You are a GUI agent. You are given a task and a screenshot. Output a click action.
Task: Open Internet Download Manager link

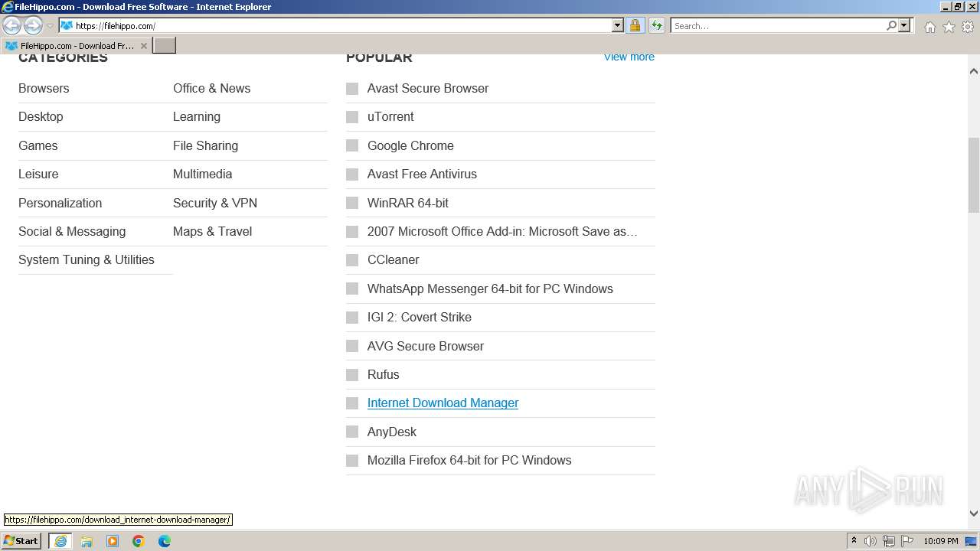[x=443, y=403]
